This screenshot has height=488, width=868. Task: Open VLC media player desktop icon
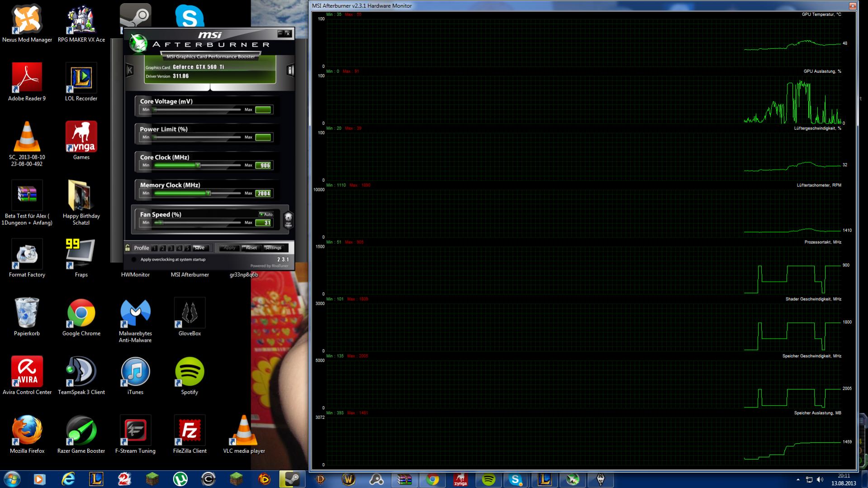click(x=244, y=435)
